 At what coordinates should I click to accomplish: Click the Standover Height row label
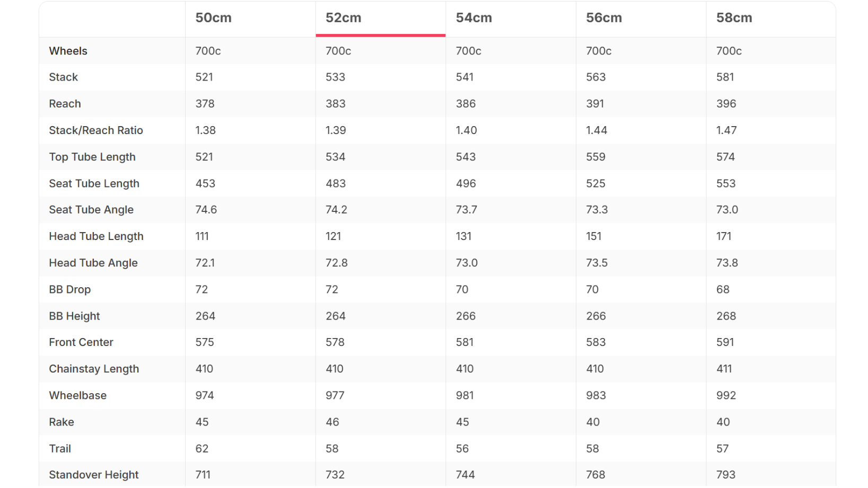(94, 475)
